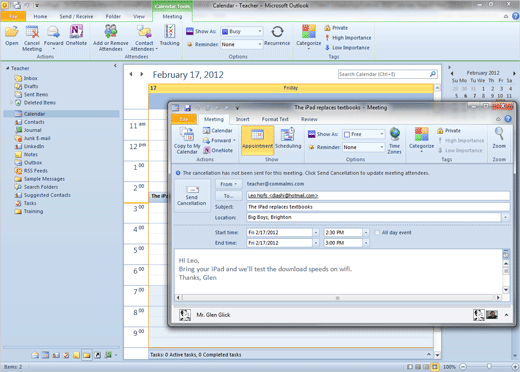Expand Location field dropdown
This screenshot has width=520, height=372.
(x=506, y=217)
